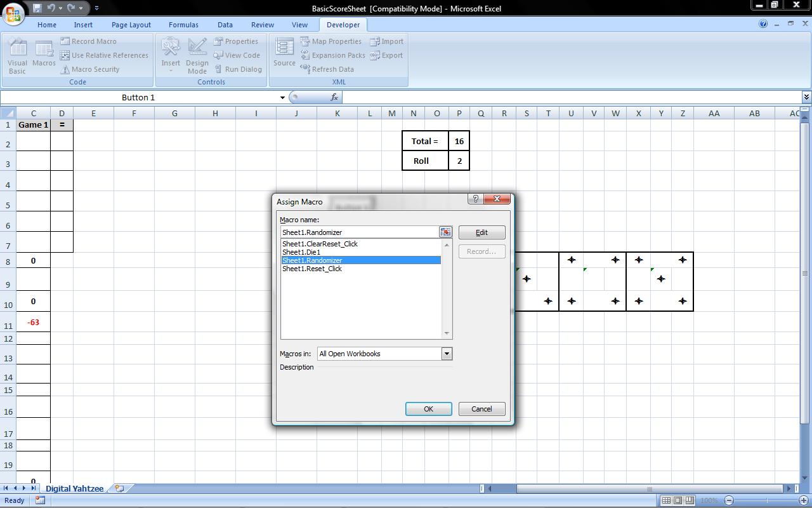Open the Visual Basic editor
The height and width of the screenshot is (508, 812).
pyautogui.click(x=17, y=56)
